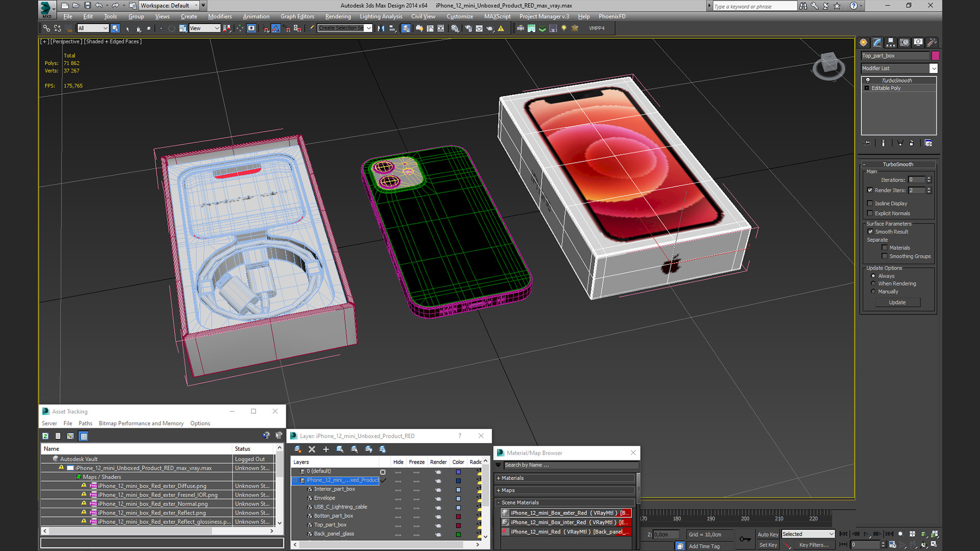
Task: Open the Motion command panel tab
Action: 904,42
